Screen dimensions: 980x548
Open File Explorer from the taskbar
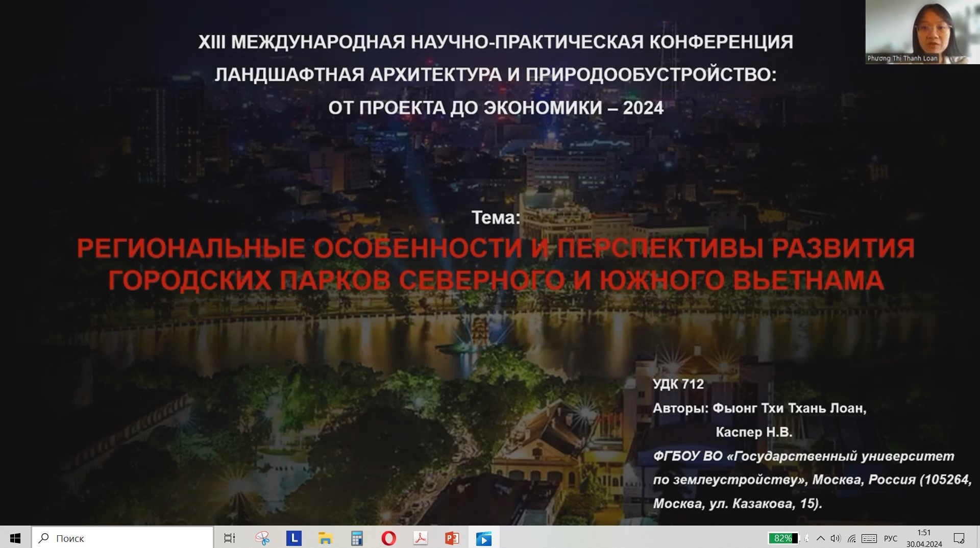[x=326, y=538]
